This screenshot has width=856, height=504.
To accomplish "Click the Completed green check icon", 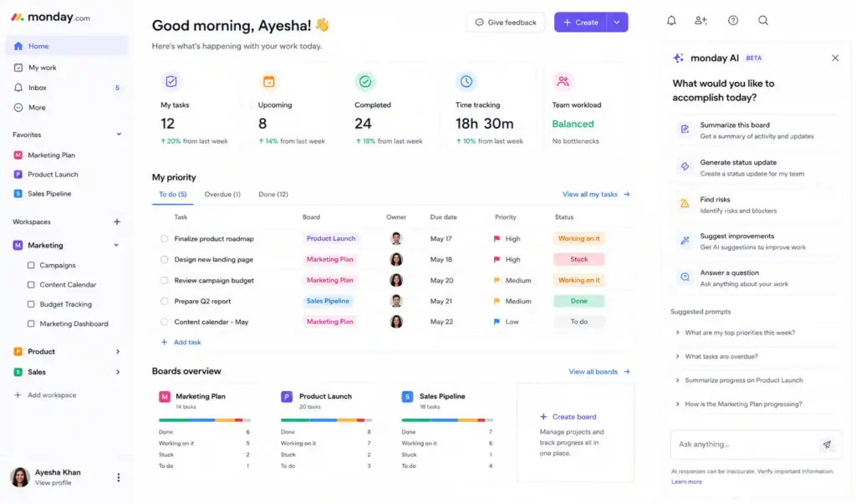I will (364, 81).
